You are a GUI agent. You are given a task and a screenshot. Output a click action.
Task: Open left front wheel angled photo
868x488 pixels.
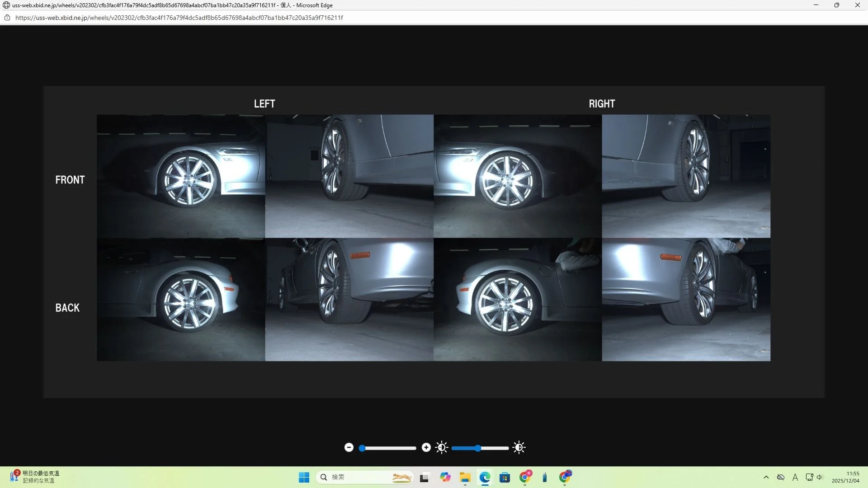pyautogui.click(x=349, y=176)
